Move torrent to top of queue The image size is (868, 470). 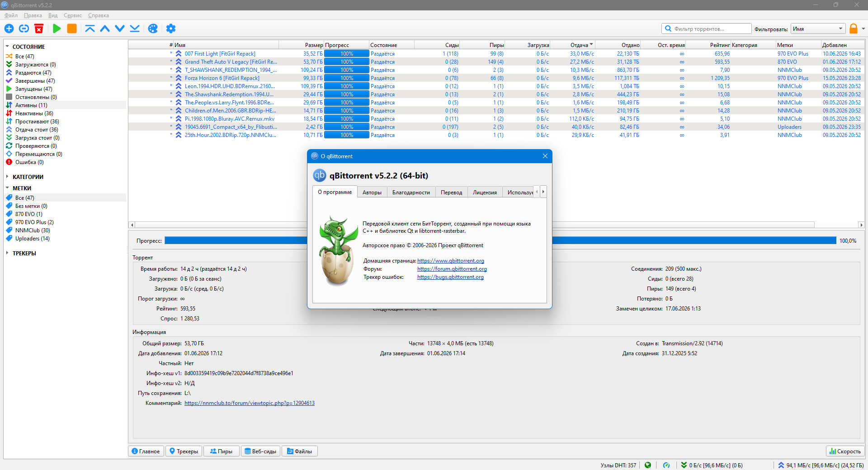coord(90,28)
